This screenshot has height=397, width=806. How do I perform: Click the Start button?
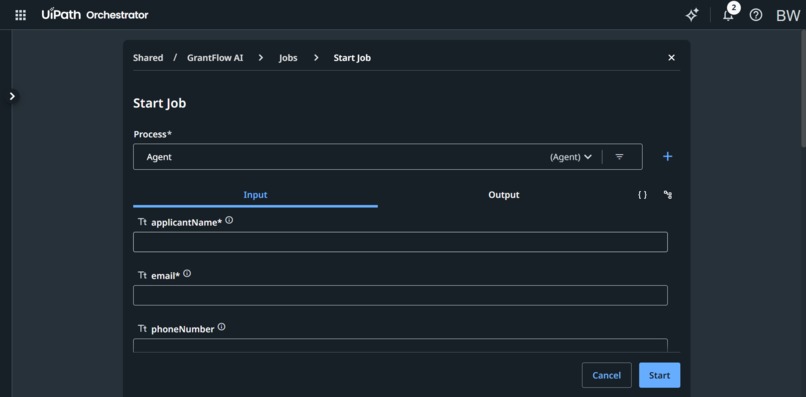click(x=660, y=375)
